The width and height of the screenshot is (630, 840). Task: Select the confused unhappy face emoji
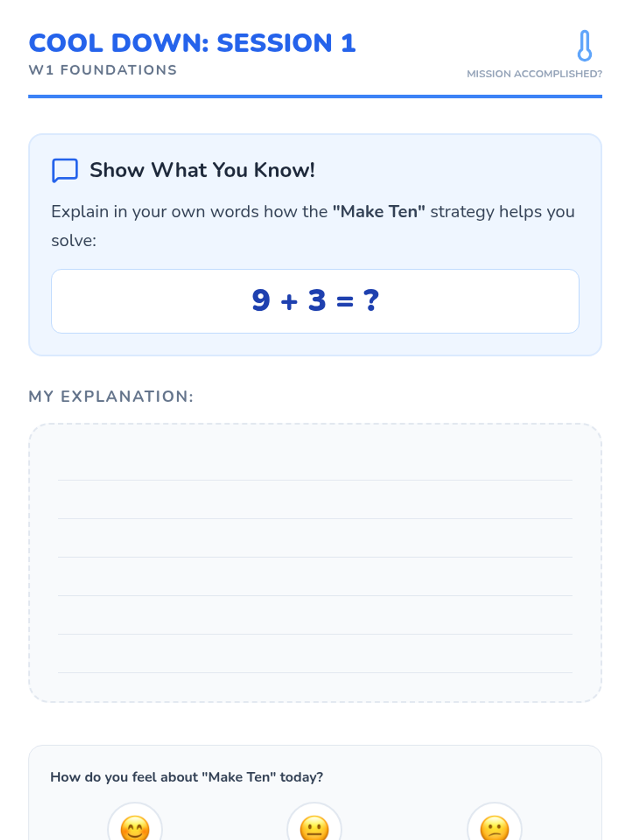[x=495, y=827]
